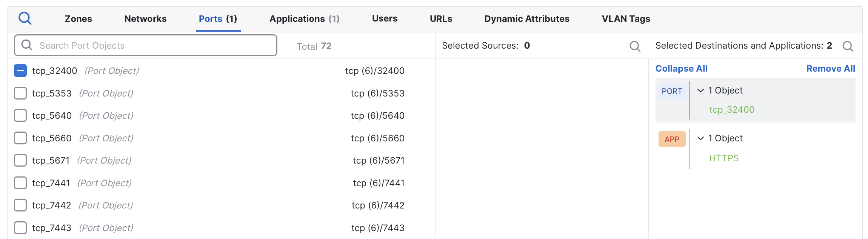Select the tcp_5640 checkbox
This screenshot has height=239, width=868.
point(20,115)
